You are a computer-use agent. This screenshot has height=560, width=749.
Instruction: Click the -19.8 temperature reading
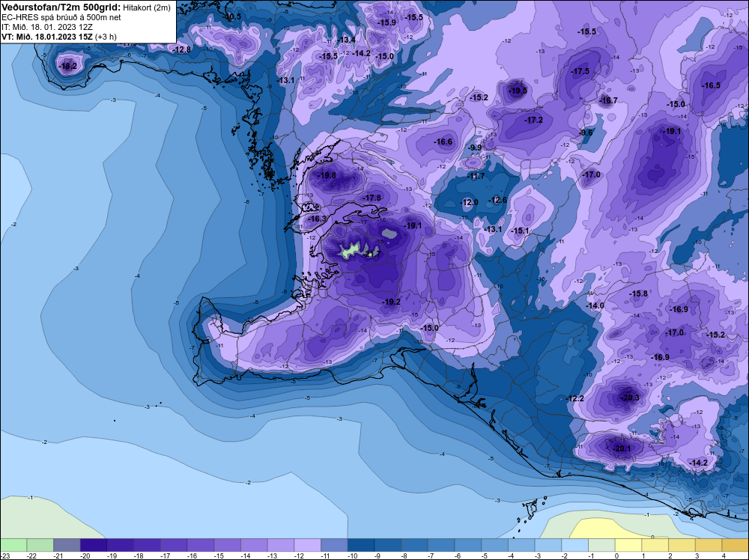pyautogui.click(x=327, y=175)
